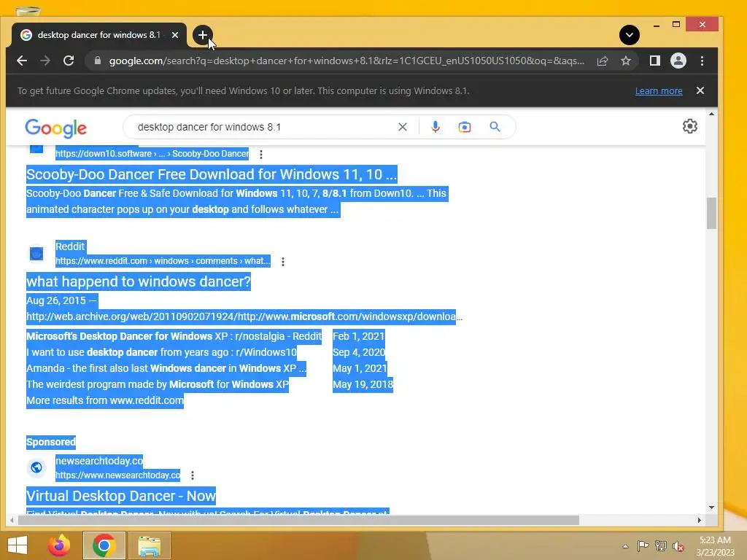Open the Action Center flag icon
The image size is (747, 560).
643,546
